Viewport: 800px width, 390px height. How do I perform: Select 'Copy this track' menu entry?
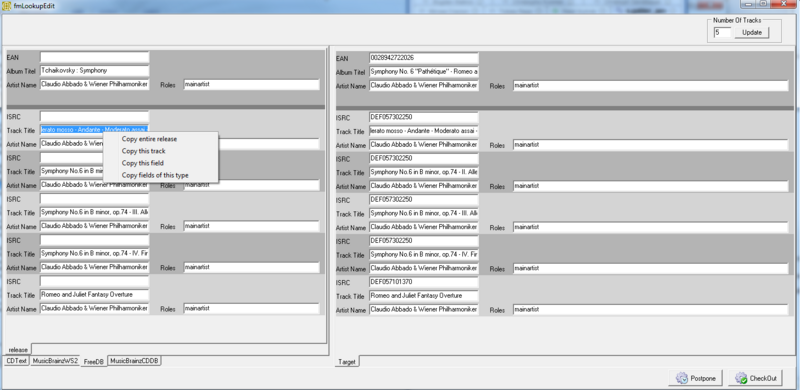point(143,151)
